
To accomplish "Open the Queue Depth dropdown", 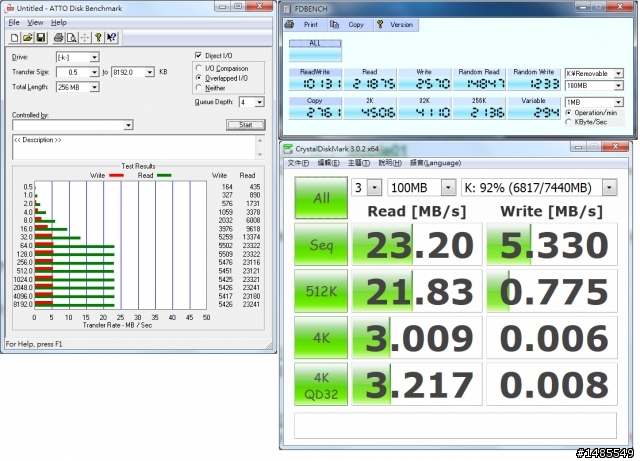I will click(259, 102).
